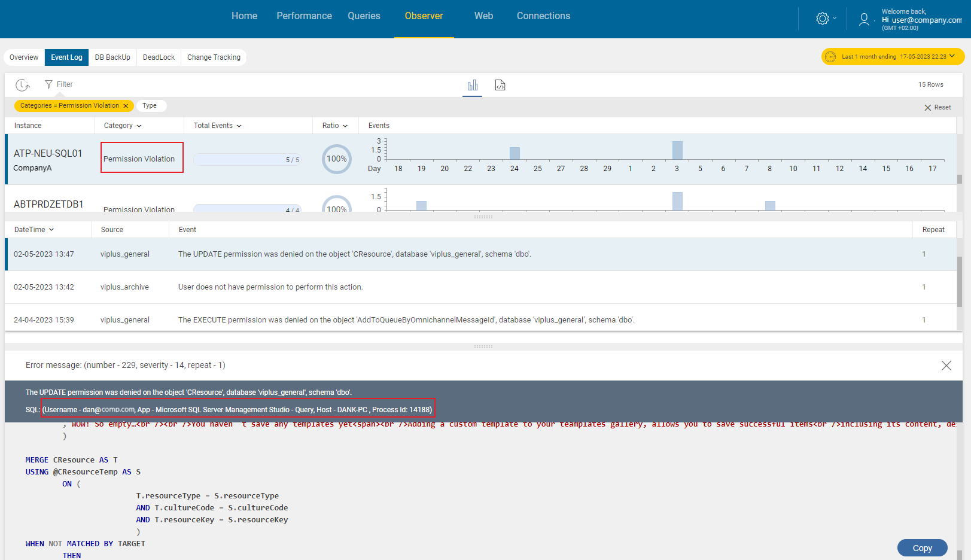Close the error message panel
Image resolution: width=971 pixels, height=560 pixels.
click(946, 366)
